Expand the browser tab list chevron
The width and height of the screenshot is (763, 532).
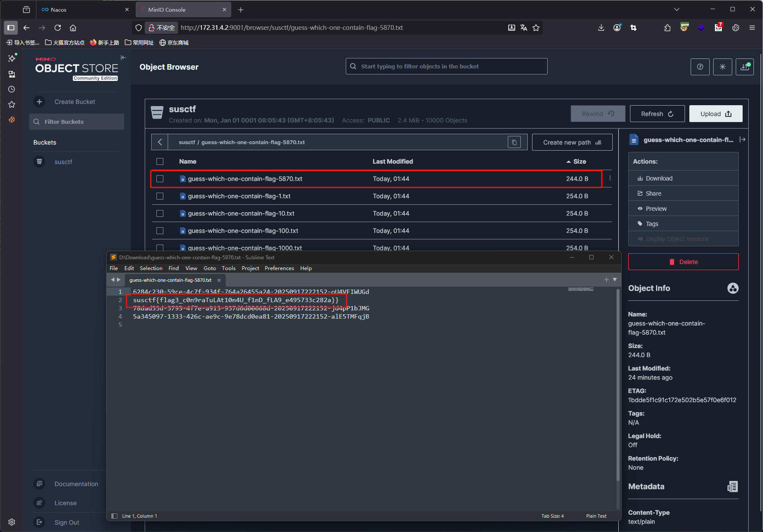coord(677,10)
